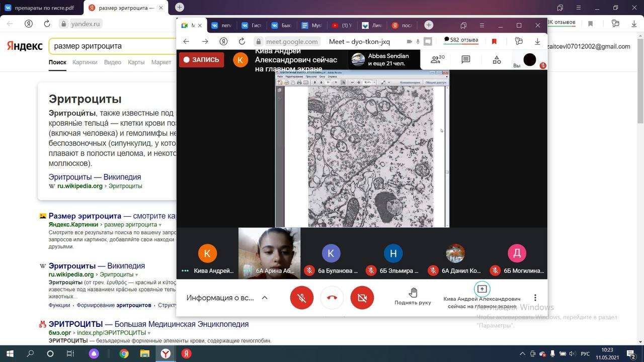Image resolution: width=644 pixels, height=362 pixels.
Task: Click red bookmark icon in Meet window
Action: click(x=494, y=42)
